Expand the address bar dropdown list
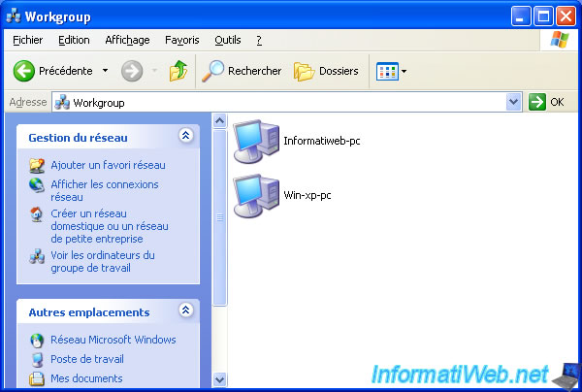This screenshot has height=392, width=582. coord(514,102)
